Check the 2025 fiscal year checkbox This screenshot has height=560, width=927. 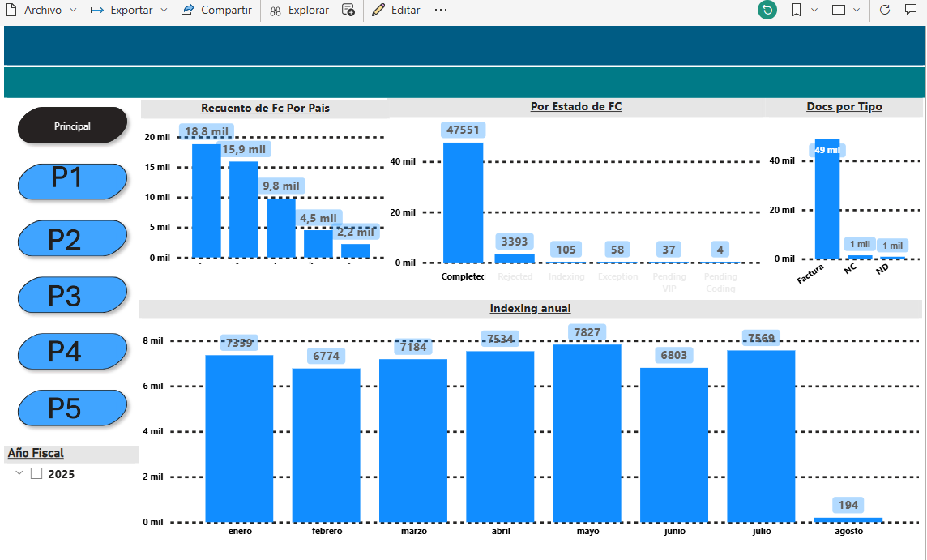click(x=36, y=473)
